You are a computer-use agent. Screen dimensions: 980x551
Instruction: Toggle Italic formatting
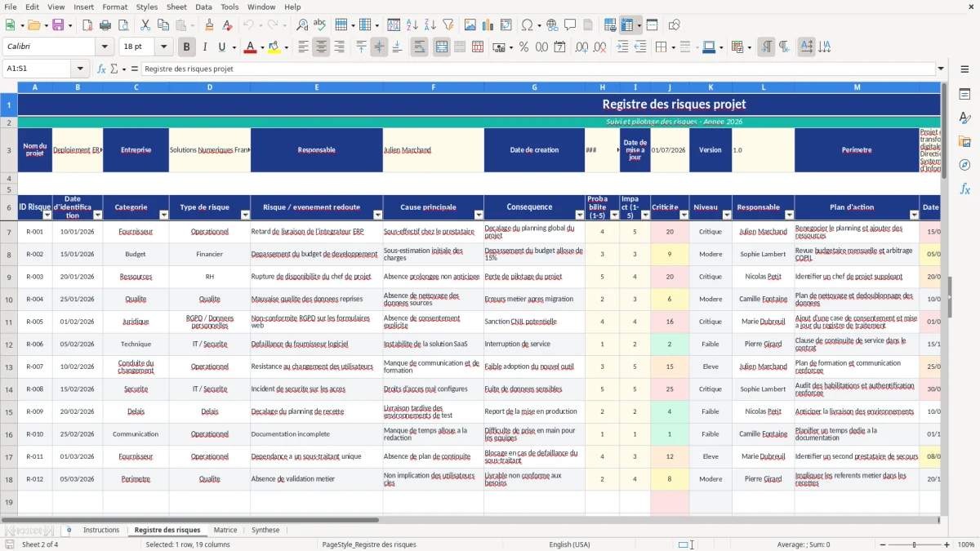204,47
